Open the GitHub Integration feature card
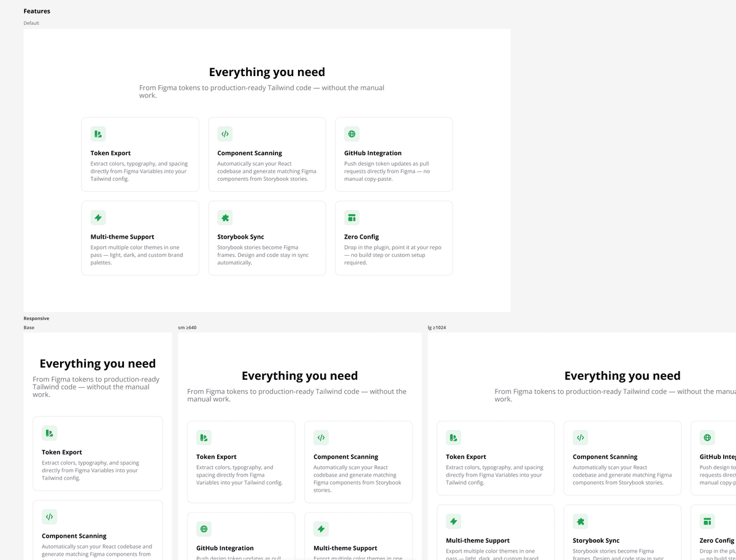Image resolution: width=736 pixels, height=560 pixels. [x=393, y=154]
